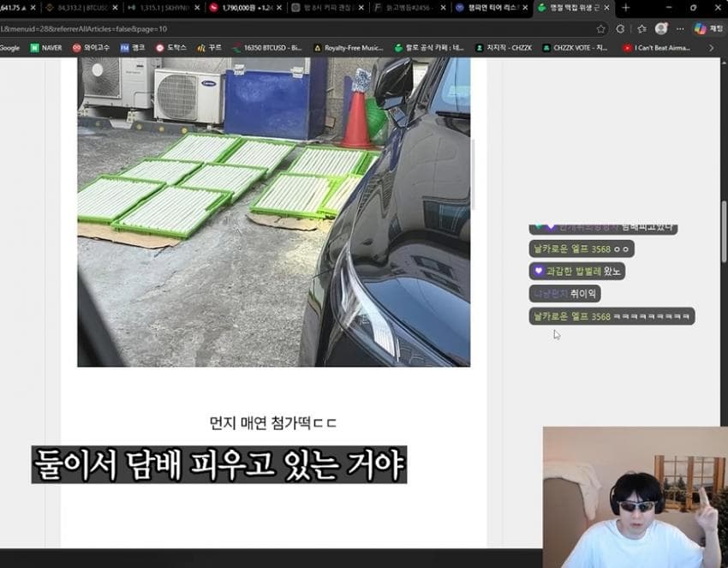This screenshot has height=568, width=728.
Task: Open the NAVER bookmark
Action: click(x=46, y=48)
